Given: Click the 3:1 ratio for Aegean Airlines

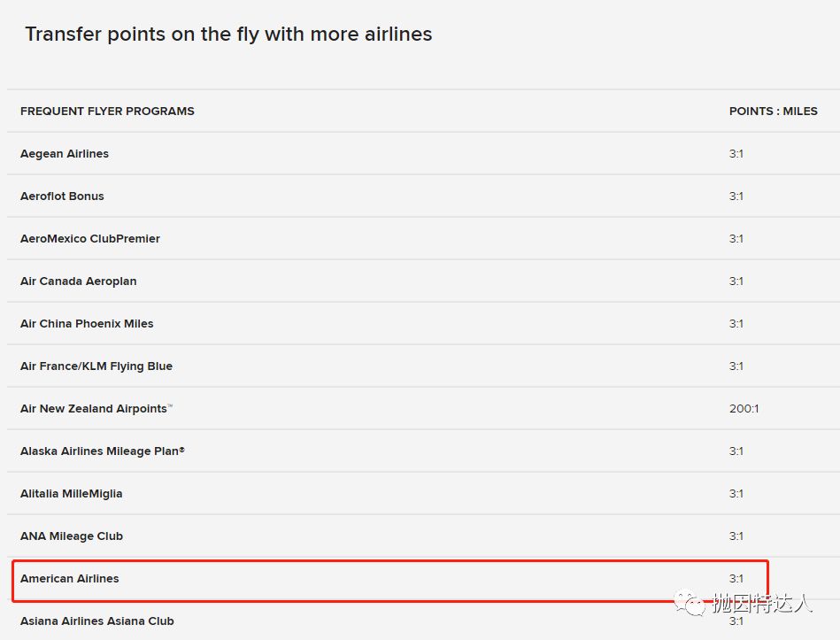Looking at the screenshot, I should point(736,154).
